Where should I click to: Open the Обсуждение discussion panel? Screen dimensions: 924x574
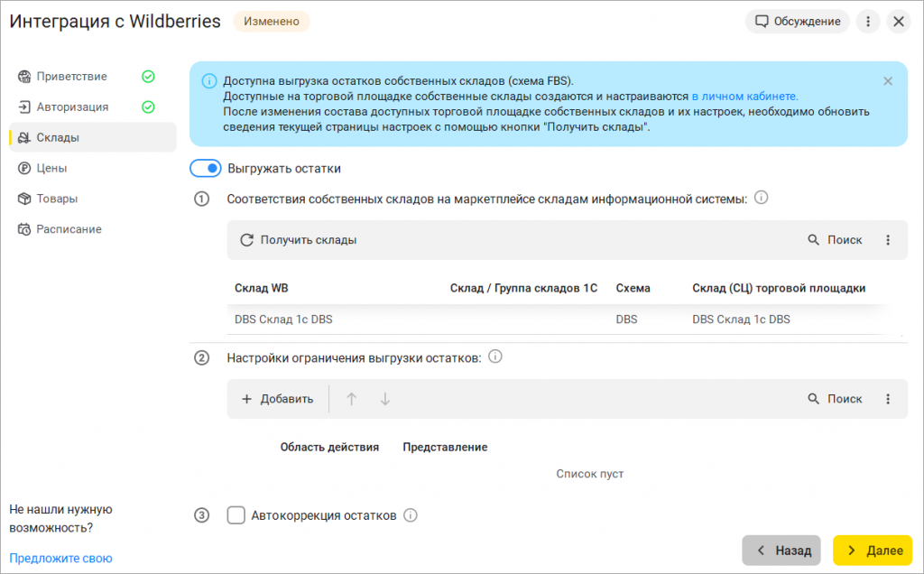click(798, 22)
